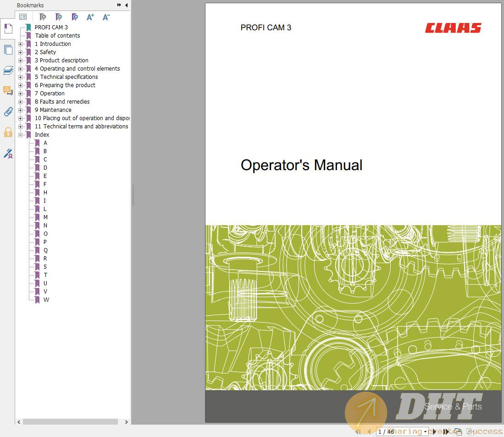Expand the '8 Faults and remedies' bookmark

pyautogui.click(x=20, y=102)
